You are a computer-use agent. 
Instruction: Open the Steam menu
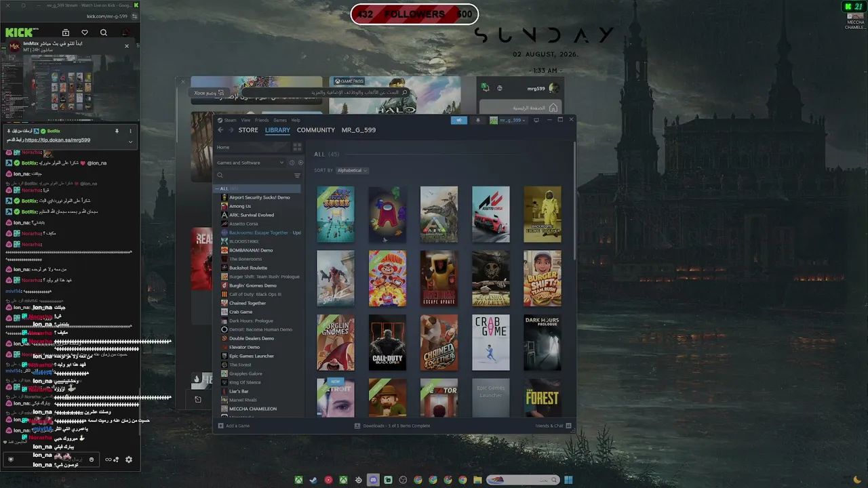pos(231,120)
